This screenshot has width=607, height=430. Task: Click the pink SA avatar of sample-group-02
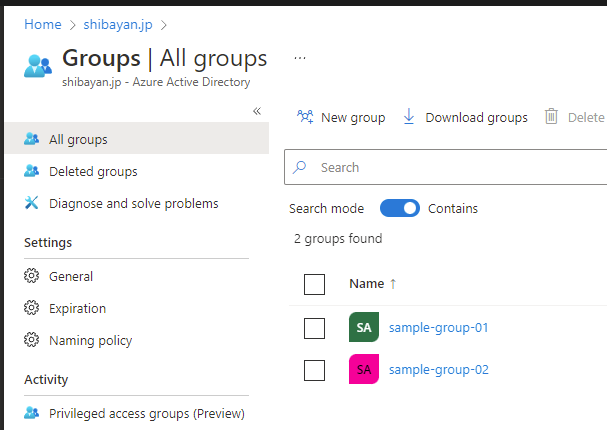coord(364,369)
